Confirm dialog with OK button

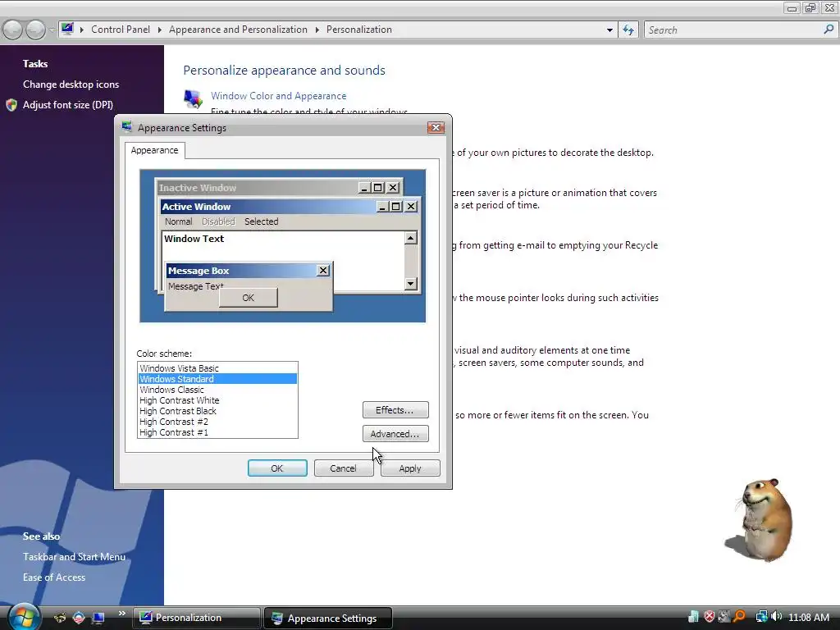277,468
